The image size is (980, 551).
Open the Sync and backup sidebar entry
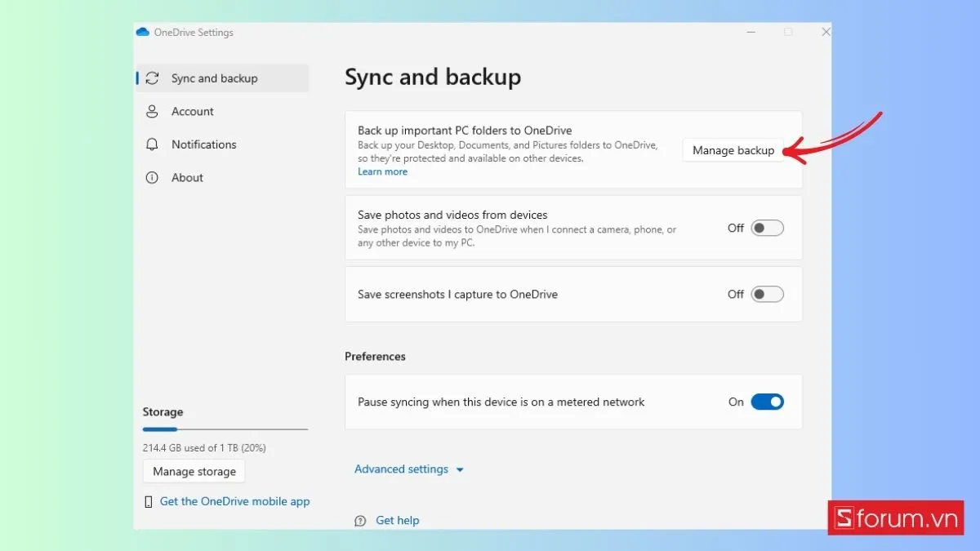coord(215,78)
